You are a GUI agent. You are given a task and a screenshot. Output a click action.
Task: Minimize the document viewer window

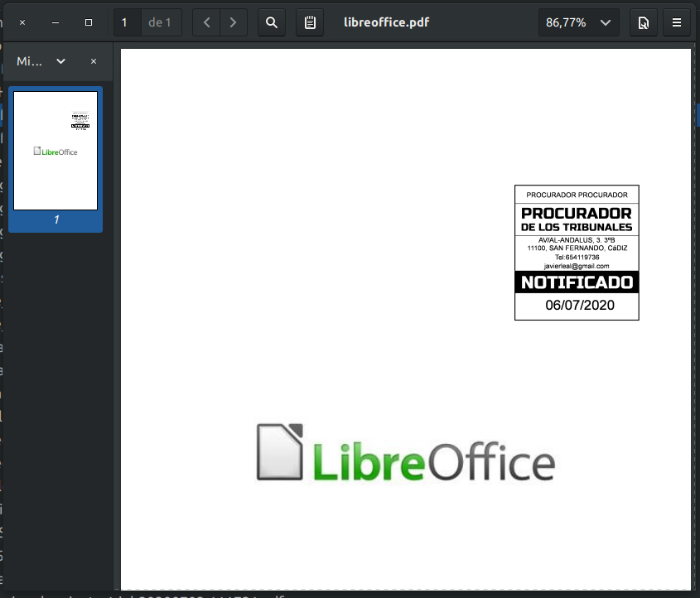pos(55,22)
